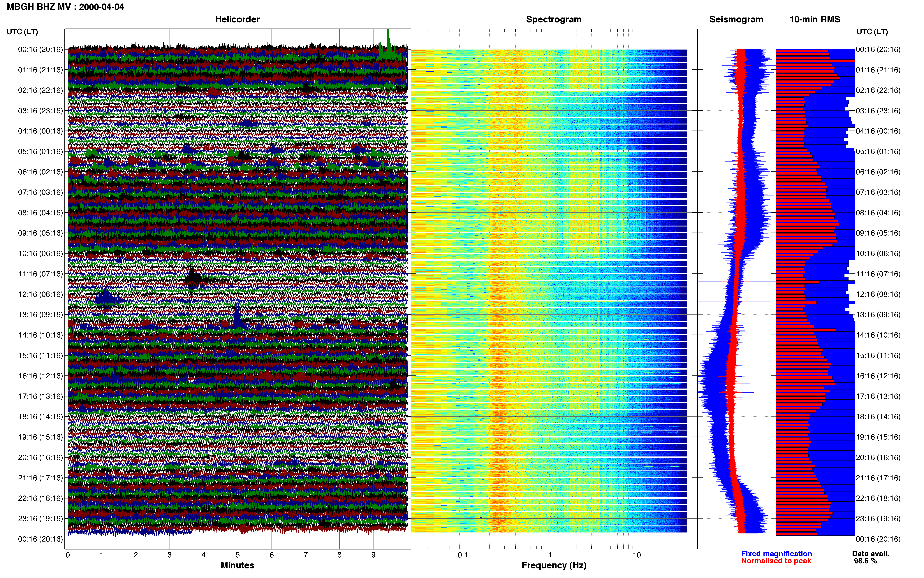
Task: Click the right '20:16 (16:16)' time label
Action: (x=878, y=457)
